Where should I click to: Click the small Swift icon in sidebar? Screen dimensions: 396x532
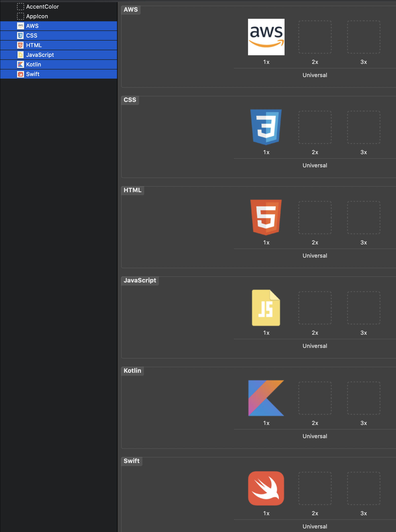pos(21,74)
